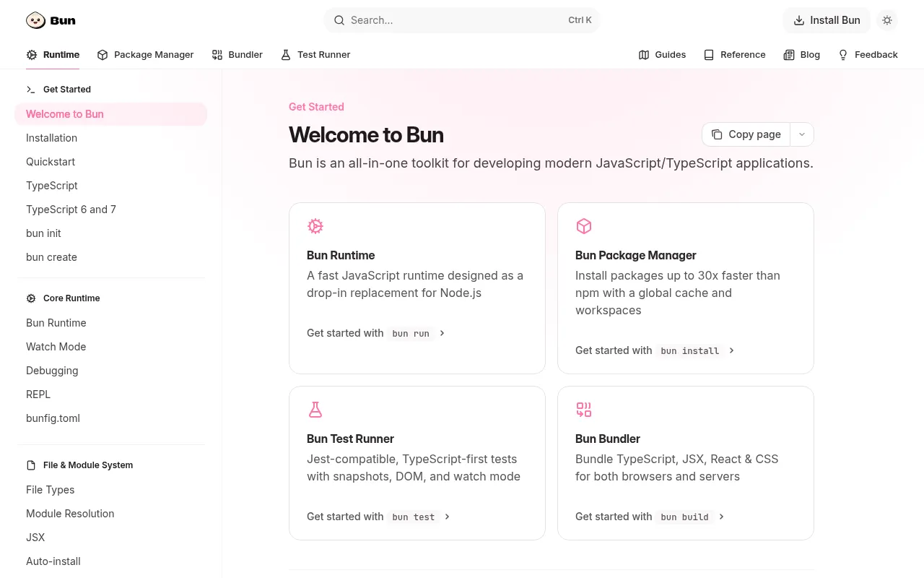Toggle the light/dark theme button
The height and width of the screenshot is (578, 924).
pos(887,20)
